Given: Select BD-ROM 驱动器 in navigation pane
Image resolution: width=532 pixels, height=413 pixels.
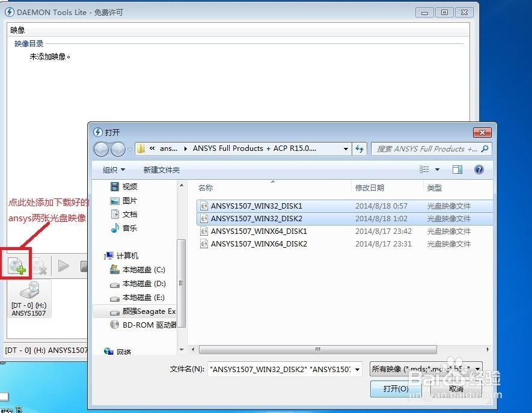Looking at the screenshot, I should pos(142,325).
